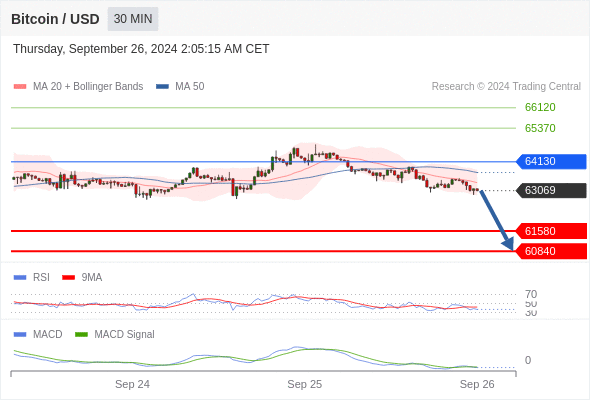Click the blue MA 50 legend swatch
This screenshot has height=400, width=590.
163,87
